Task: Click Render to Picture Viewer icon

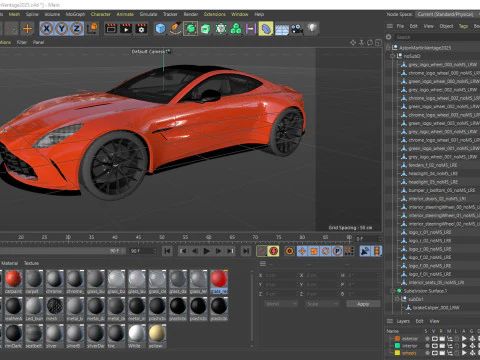Action: tap(126, 29)
